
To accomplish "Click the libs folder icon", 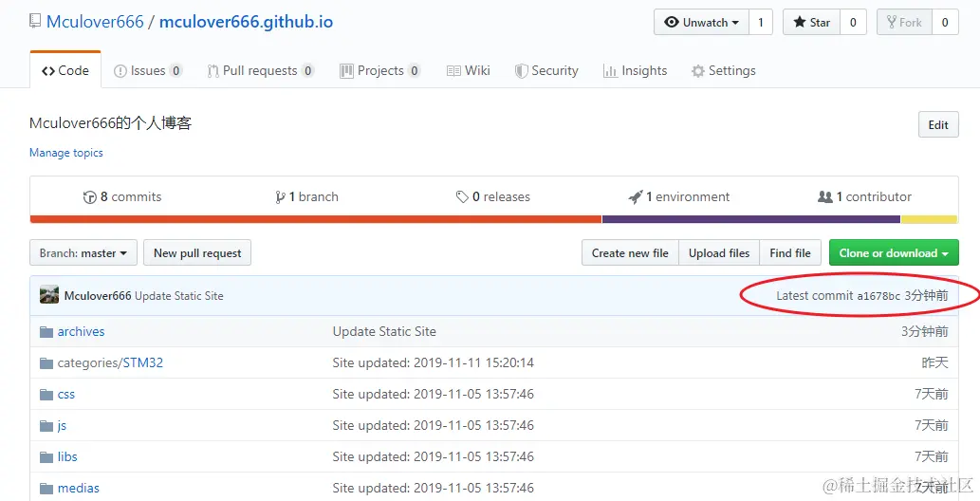I will coord(46,456).
